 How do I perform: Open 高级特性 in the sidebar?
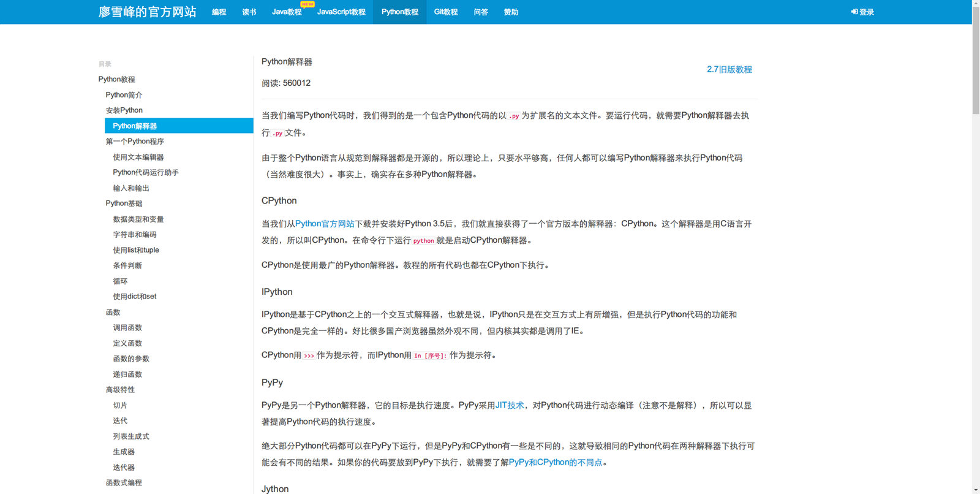pyautogui.click(x=120, y=390)
